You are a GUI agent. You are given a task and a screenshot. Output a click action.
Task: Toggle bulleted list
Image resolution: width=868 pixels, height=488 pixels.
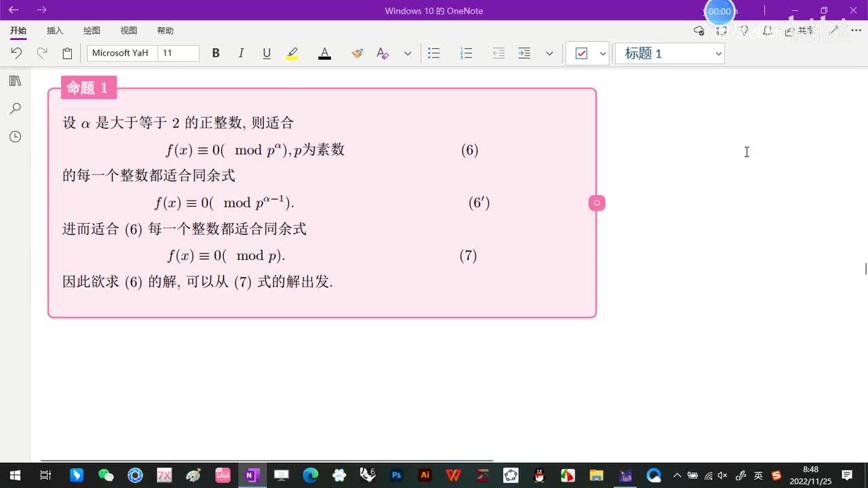point(434,53)
